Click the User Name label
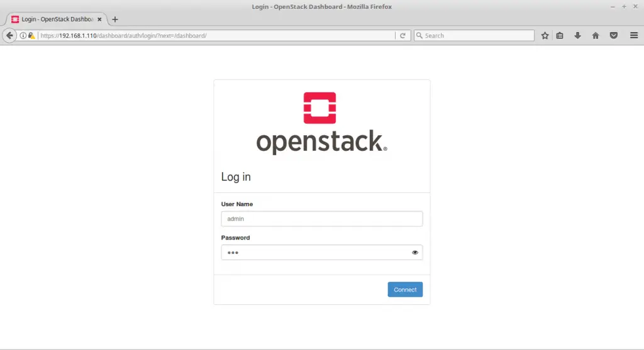 tap(237, 204)
